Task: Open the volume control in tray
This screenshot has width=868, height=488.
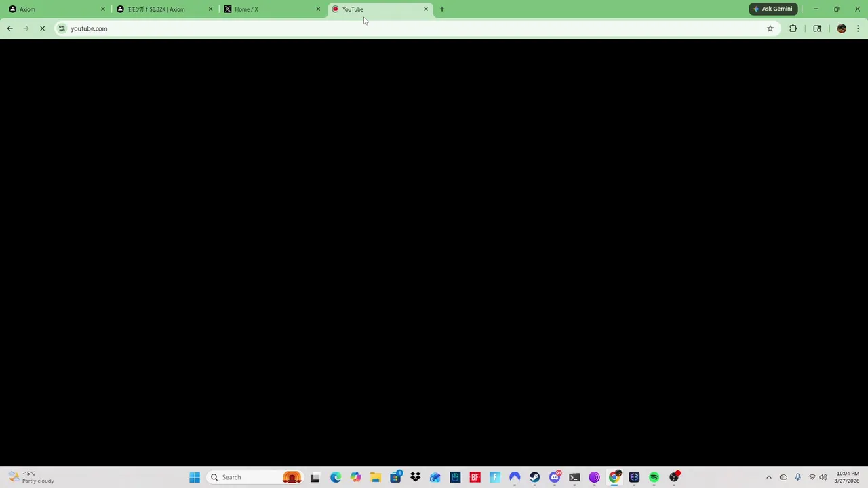Action: [823, 477]
